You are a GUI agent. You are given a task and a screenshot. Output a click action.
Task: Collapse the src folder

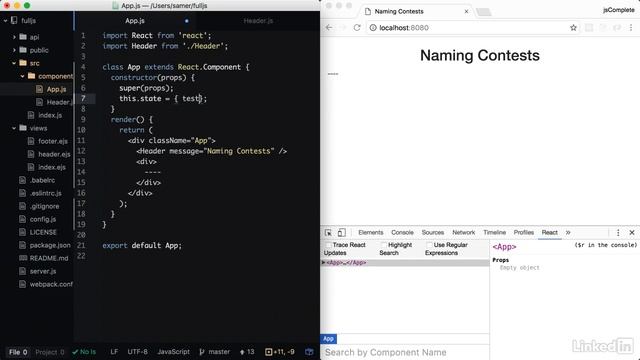click(x=14, y=63)
